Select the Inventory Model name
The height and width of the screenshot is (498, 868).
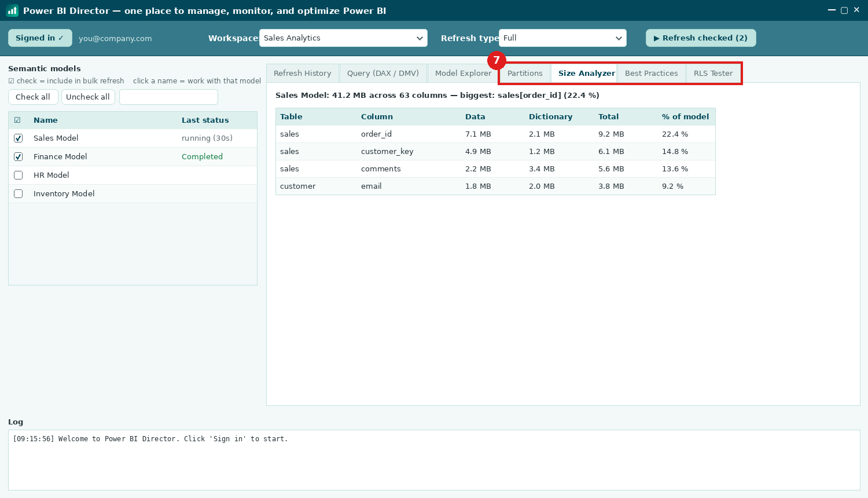[x=64, y=194]
